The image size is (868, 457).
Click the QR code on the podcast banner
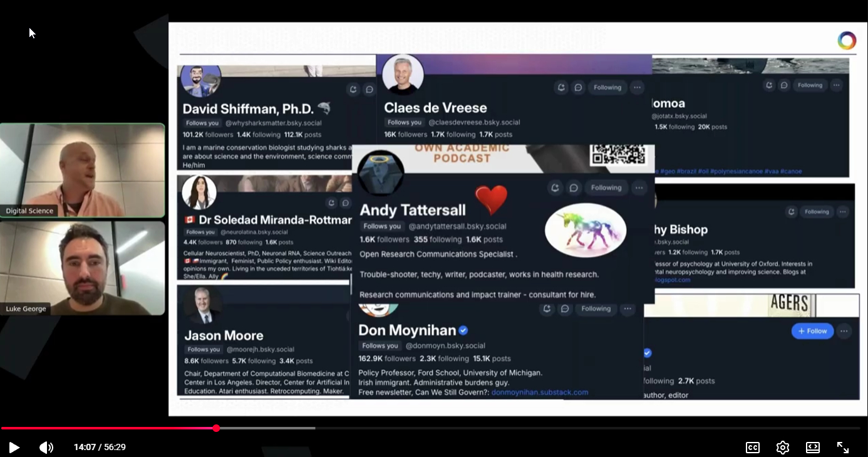[x=617, y=154]
